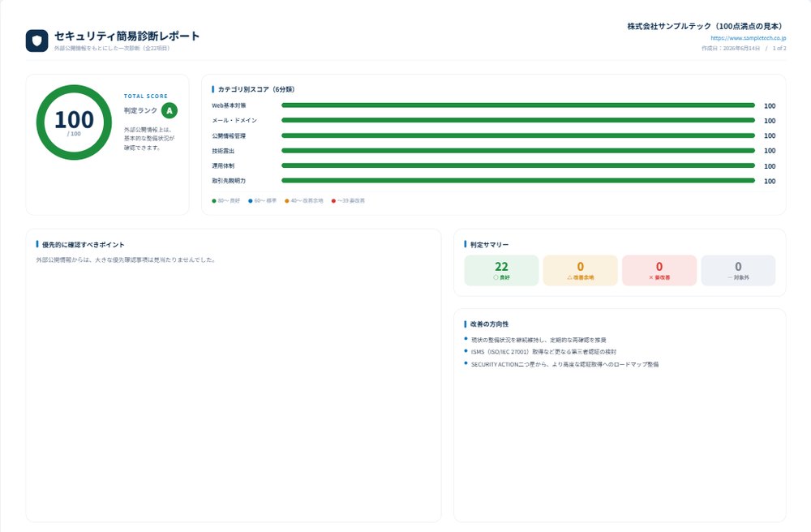Click the 取引先説明力 score bar
Screen dimensions: 811x532
pos(518,181)
